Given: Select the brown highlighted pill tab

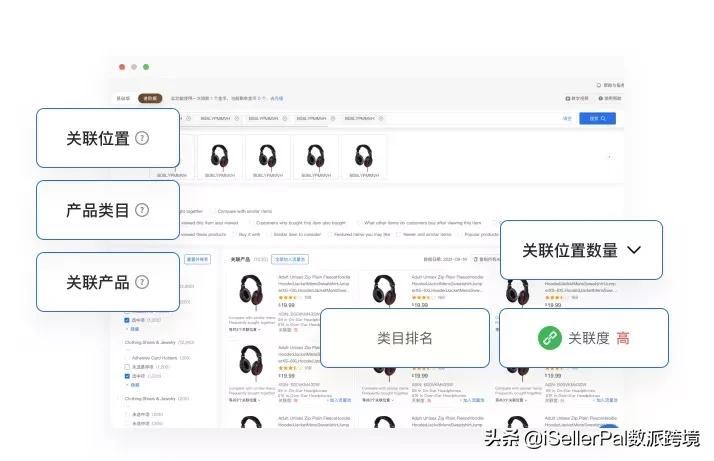Looking at the screenshot, I should 150,98.
